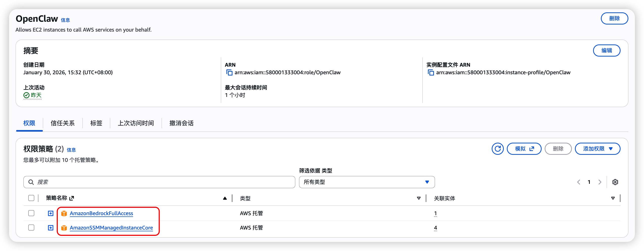Sort by 关联实体 column arrow

click(613, 198)
